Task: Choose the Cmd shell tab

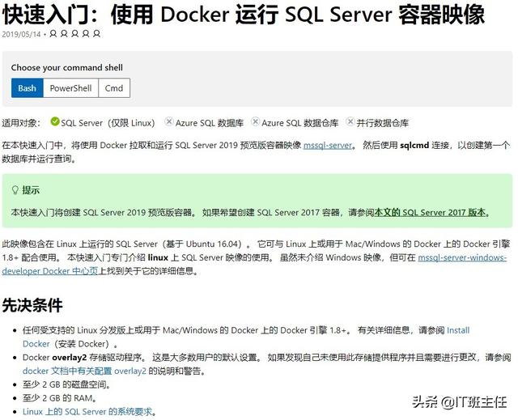Action: point(114,88)
